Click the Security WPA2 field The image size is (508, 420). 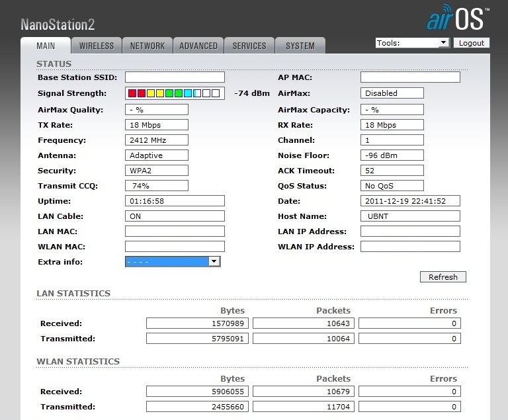pyautogui.click(x=156, y=171)
